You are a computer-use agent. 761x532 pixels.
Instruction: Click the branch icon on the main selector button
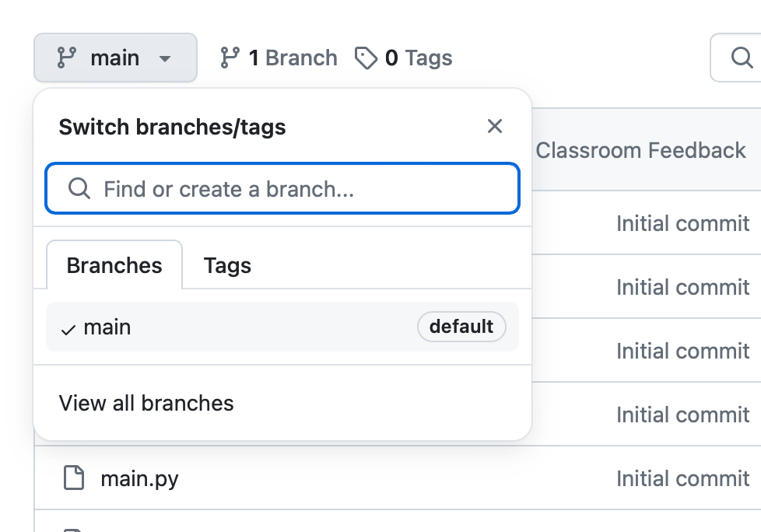coord(68,58)
